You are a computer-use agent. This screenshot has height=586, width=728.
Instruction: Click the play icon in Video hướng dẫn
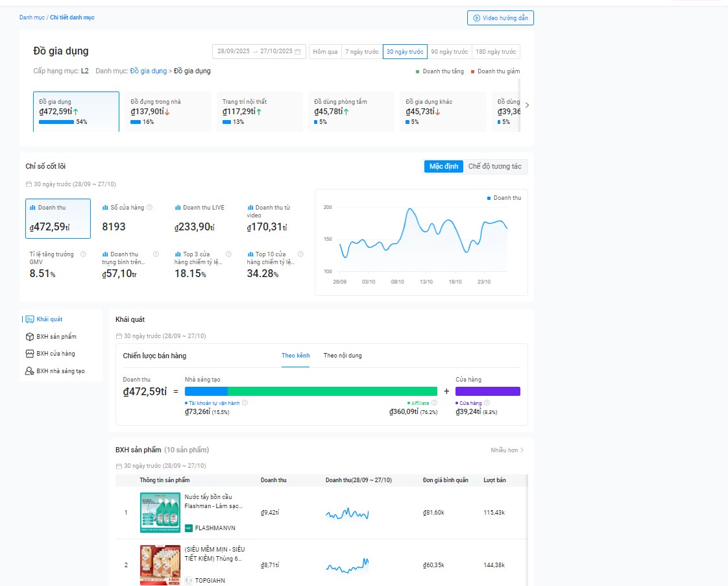click(477, 18)
